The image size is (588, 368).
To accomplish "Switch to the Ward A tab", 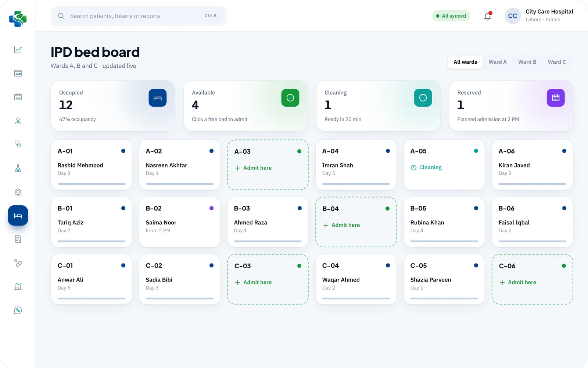I will click(497, 62).
